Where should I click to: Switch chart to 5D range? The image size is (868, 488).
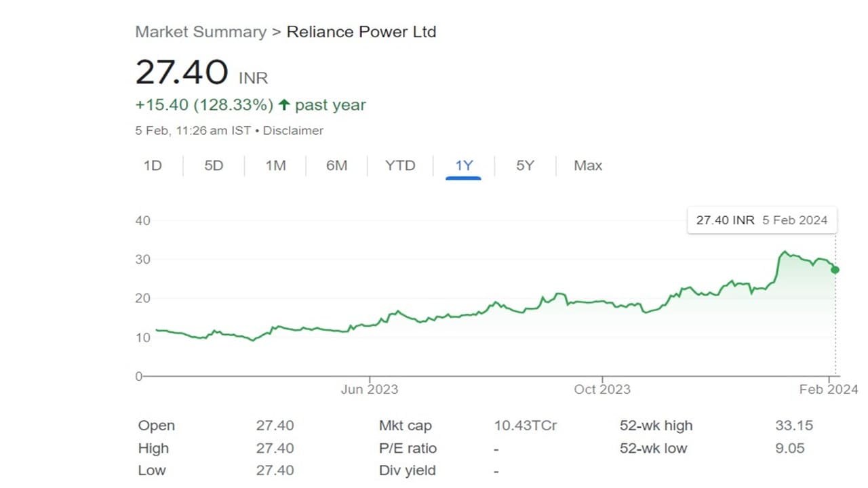pos(214,165)
